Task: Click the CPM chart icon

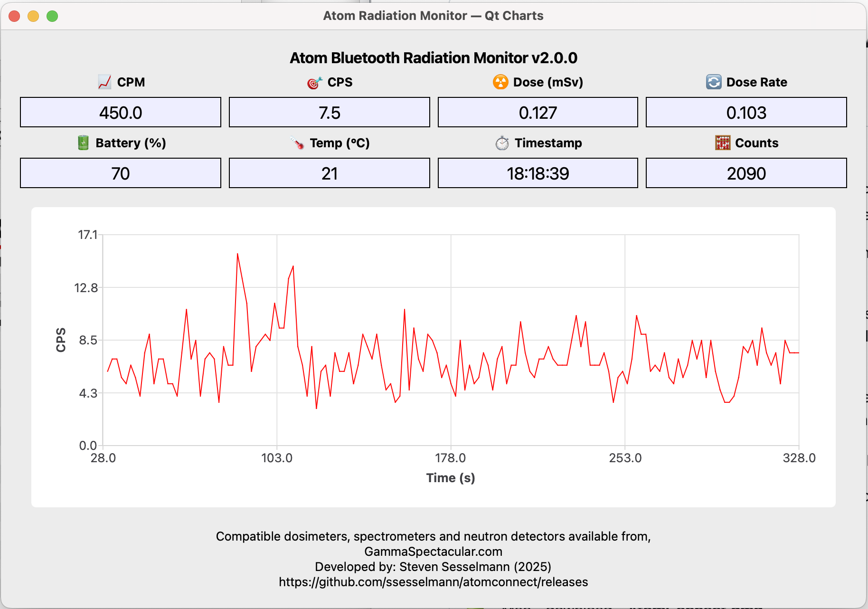Action: coord(104,82)
